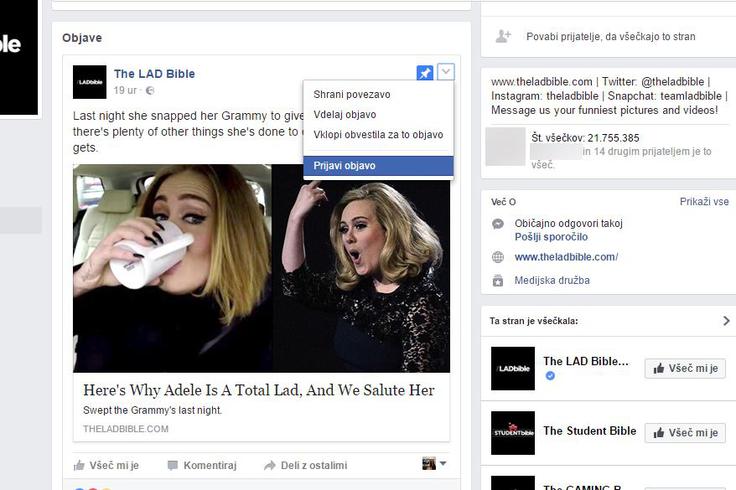Open the www.theladbible.com/ link
Image resolution: width=736 pixels, height=490 pixels.
(566, 257)
